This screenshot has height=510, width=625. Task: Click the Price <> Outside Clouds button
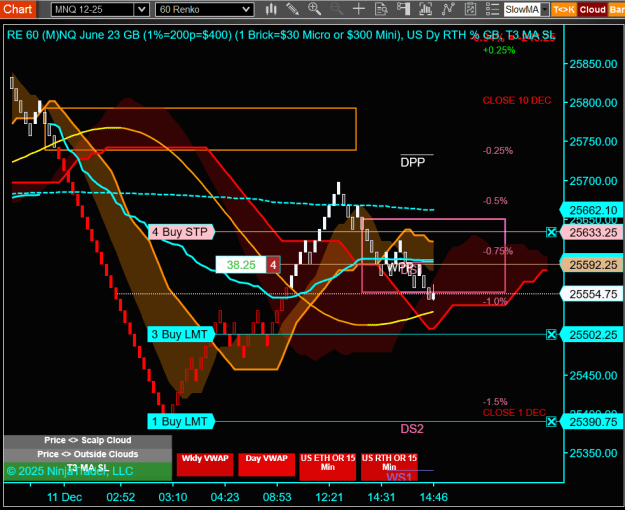[x=88, y=454]
